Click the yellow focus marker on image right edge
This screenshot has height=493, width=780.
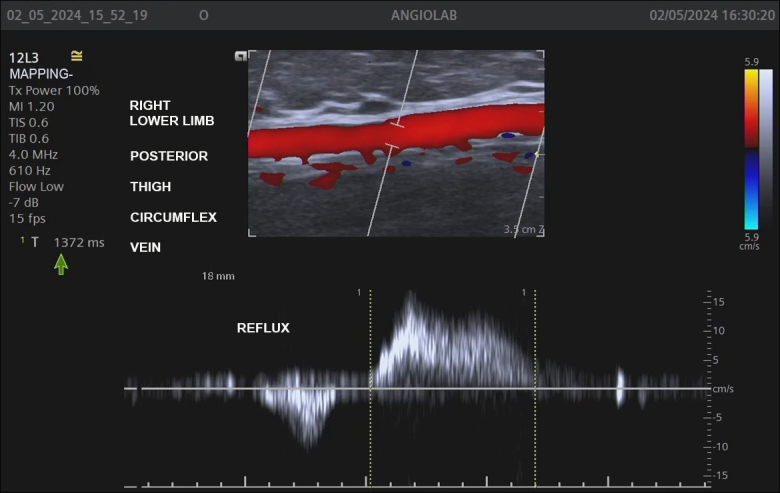click(x=539, y=155)
